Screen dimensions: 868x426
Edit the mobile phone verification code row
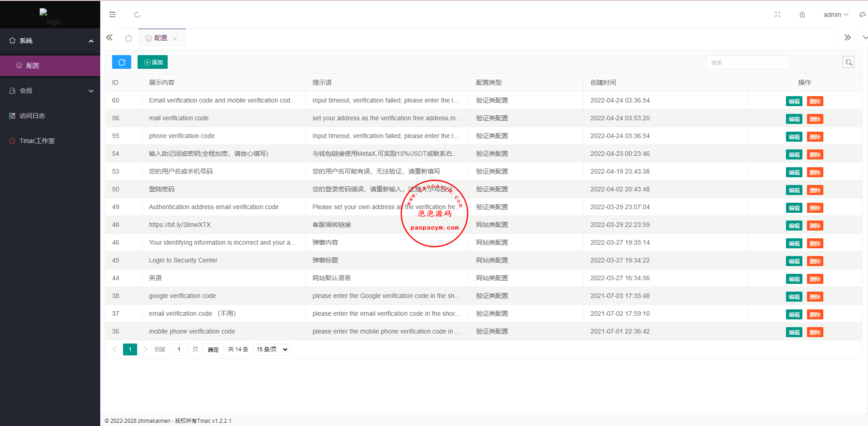tap(794, 332)
